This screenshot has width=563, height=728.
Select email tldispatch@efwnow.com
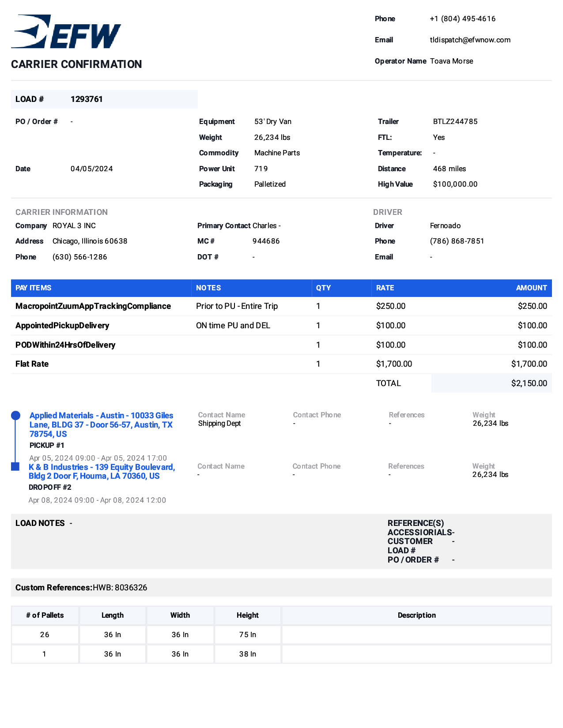(470, 40)
